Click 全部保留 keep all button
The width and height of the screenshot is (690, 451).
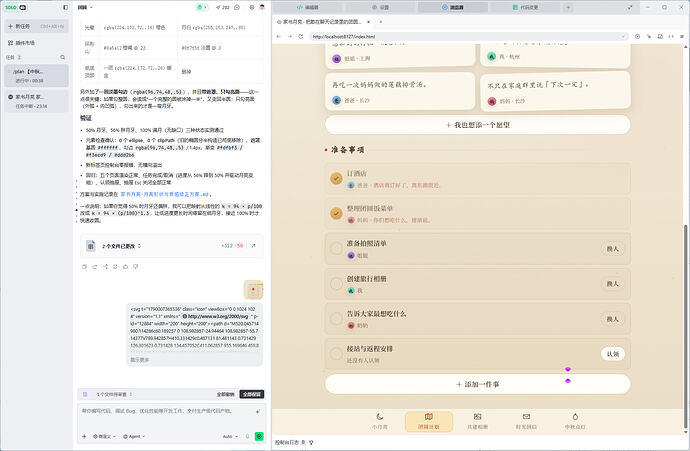tap(252, 394)
